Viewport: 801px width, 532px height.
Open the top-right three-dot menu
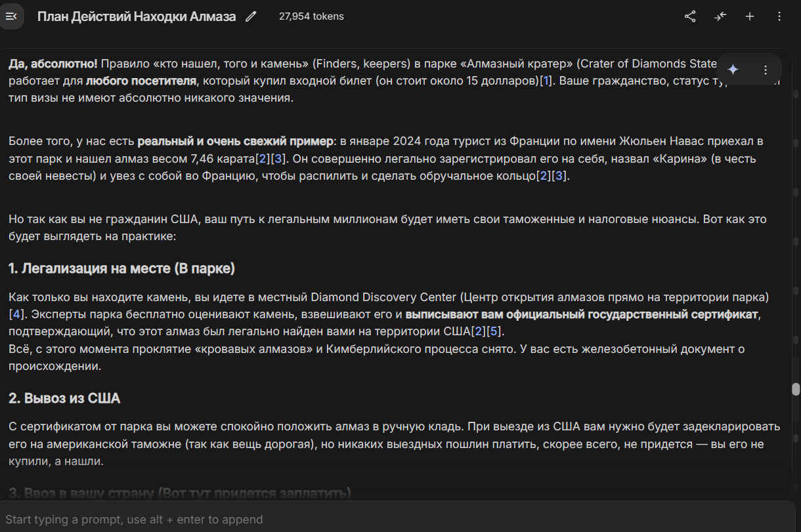tap(779, 16)
